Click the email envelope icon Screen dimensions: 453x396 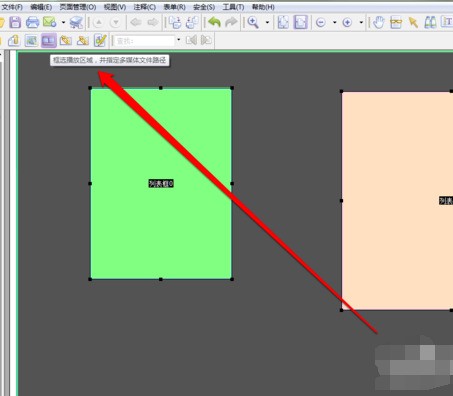[x=50, y=22]
